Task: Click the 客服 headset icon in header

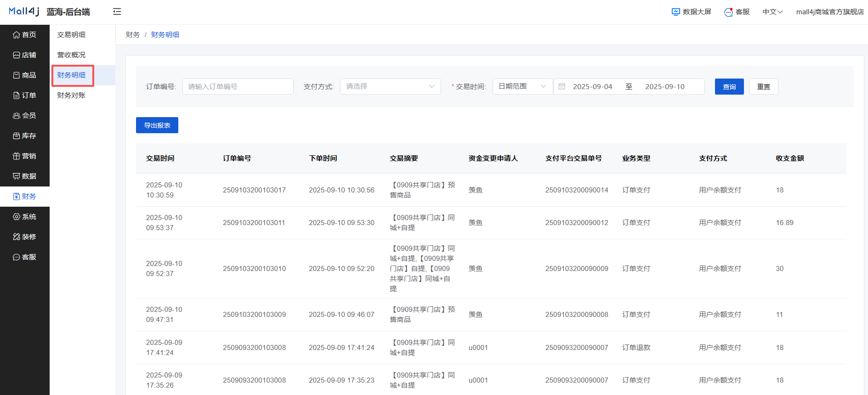Action: coord(728,12)
